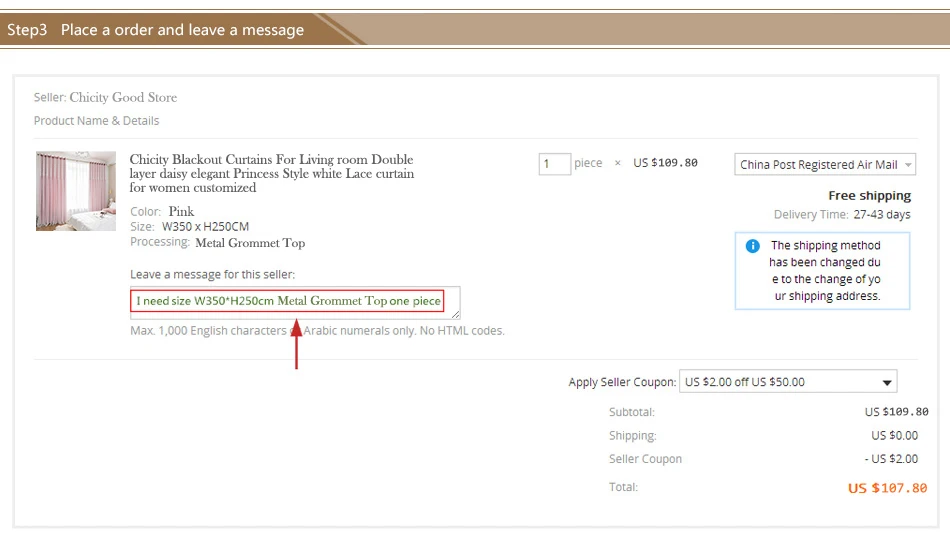Open the Chicity Blackout Curtains product title
This screenshot has width=950, height=548.
[x=271, y=173]
